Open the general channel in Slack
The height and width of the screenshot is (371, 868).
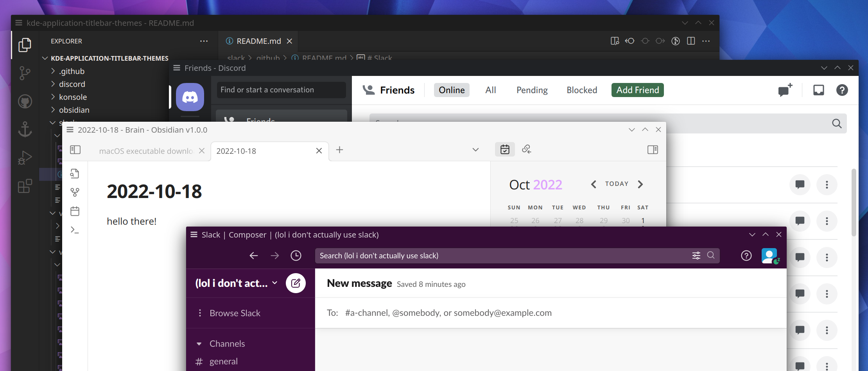[x=223, y=361]
